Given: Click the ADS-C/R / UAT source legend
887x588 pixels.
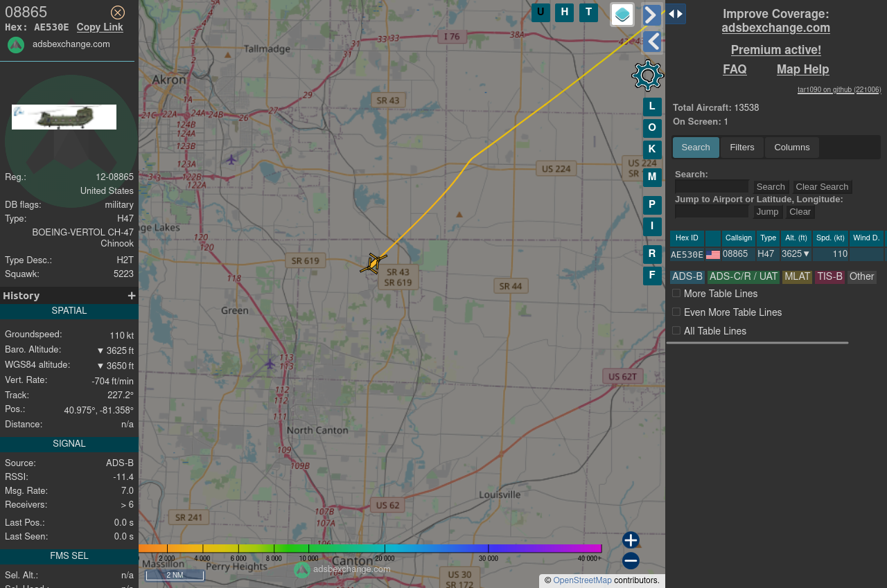Looking at the screenshot, I should [744, 277].
